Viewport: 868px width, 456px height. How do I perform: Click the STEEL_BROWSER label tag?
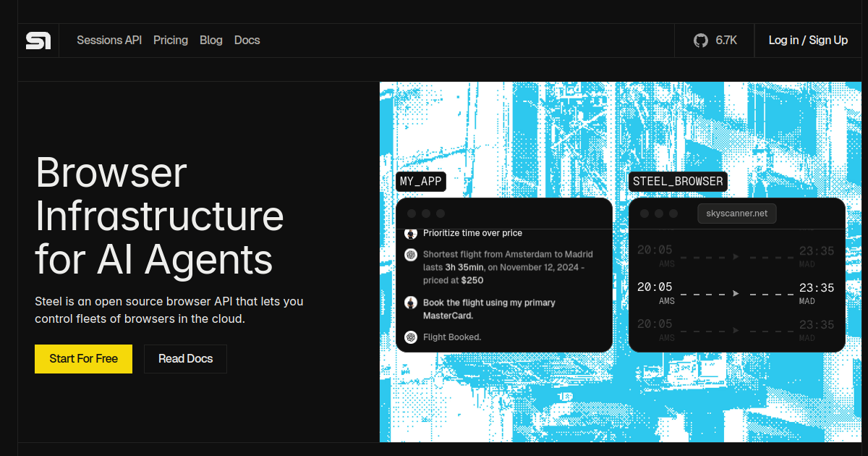point(678,182)
